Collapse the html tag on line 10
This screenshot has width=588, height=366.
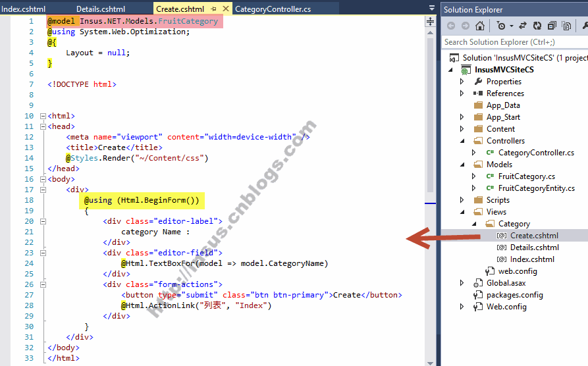[43, 117]
